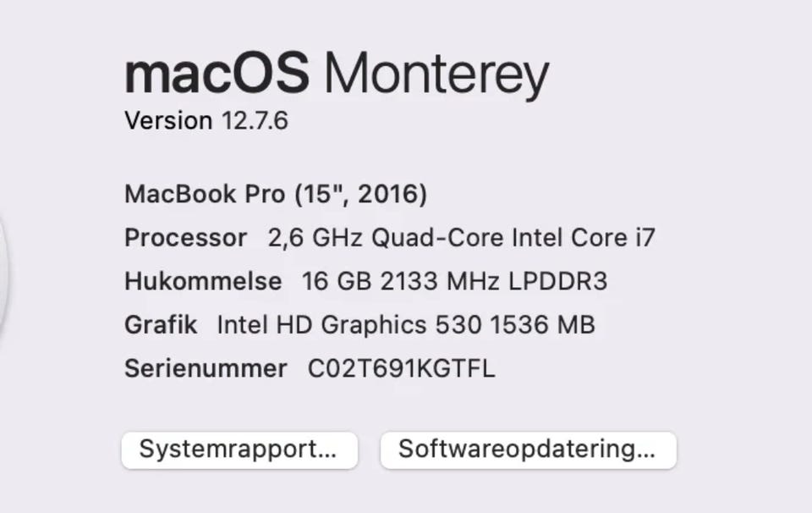Click the macOS Monterey logo at left edge

click(x=3, y=271)
